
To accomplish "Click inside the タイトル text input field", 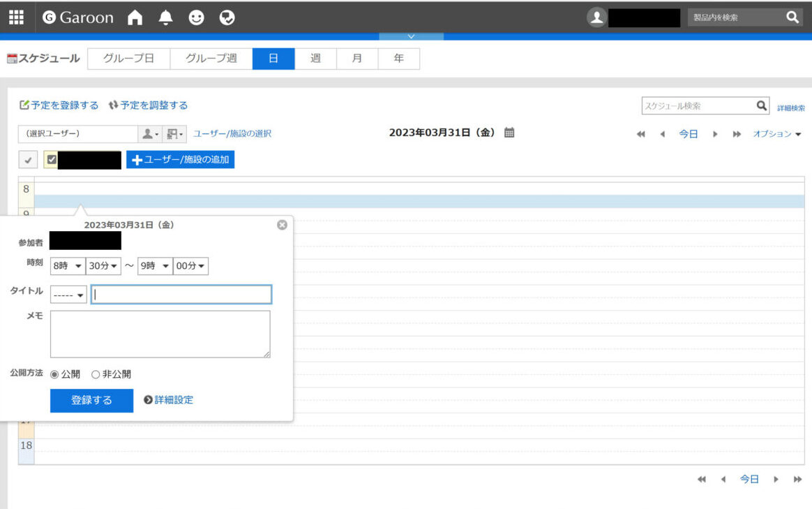I will (180, 294).
